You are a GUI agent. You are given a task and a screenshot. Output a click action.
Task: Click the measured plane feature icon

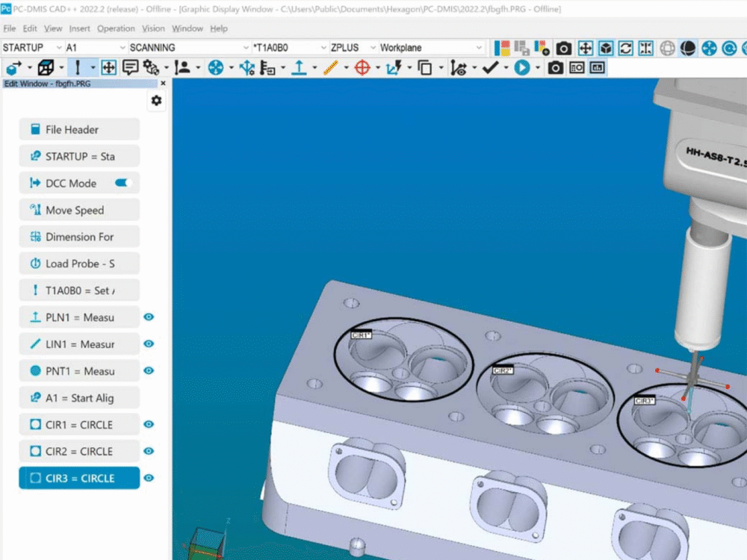(x=299, y=68)
